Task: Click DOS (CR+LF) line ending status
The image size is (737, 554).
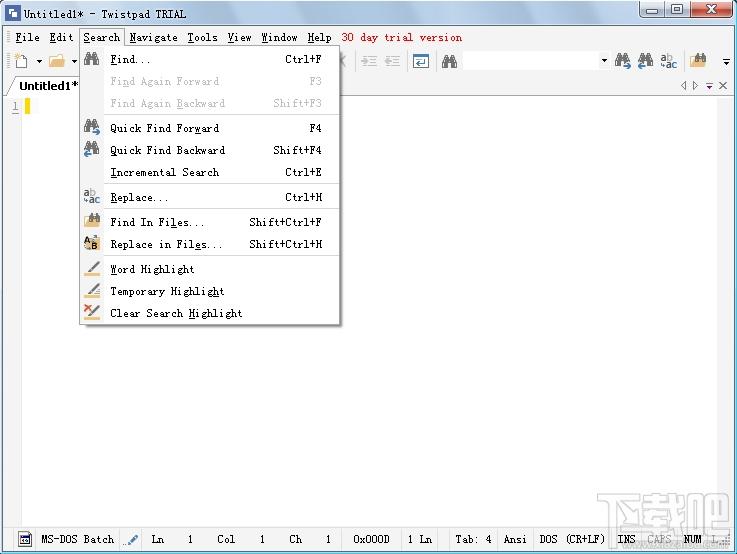Action: point(572,539)
